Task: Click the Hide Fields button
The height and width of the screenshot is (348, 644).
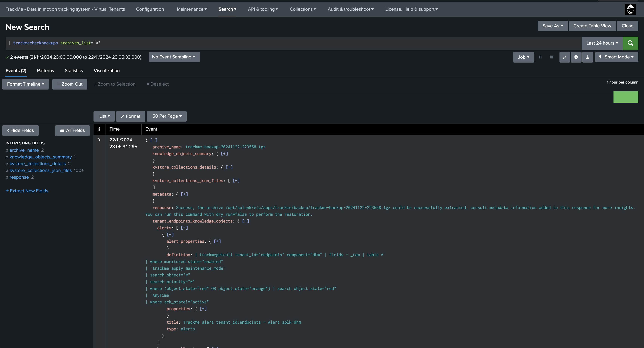Action: [x=21, y=130]
